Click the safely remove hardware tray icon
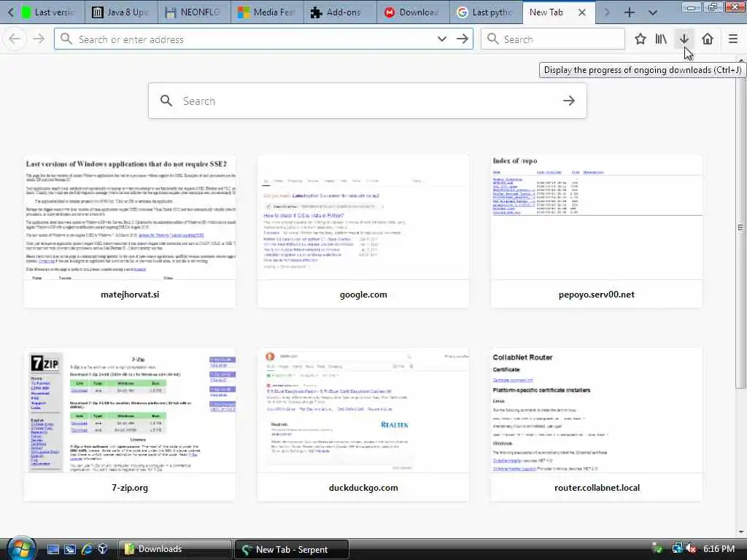The image size is (747, 560). click(657, 549)
